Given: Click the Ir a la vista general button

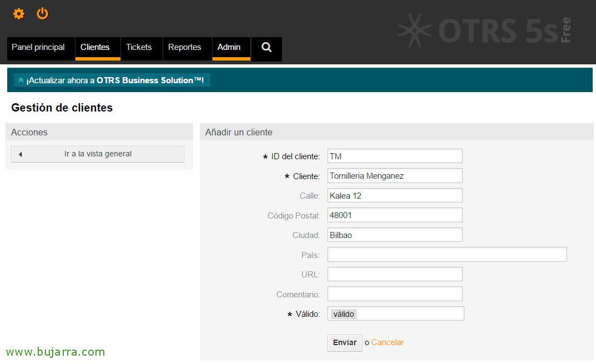Looking at the screenshot, I should click(98, 154).
